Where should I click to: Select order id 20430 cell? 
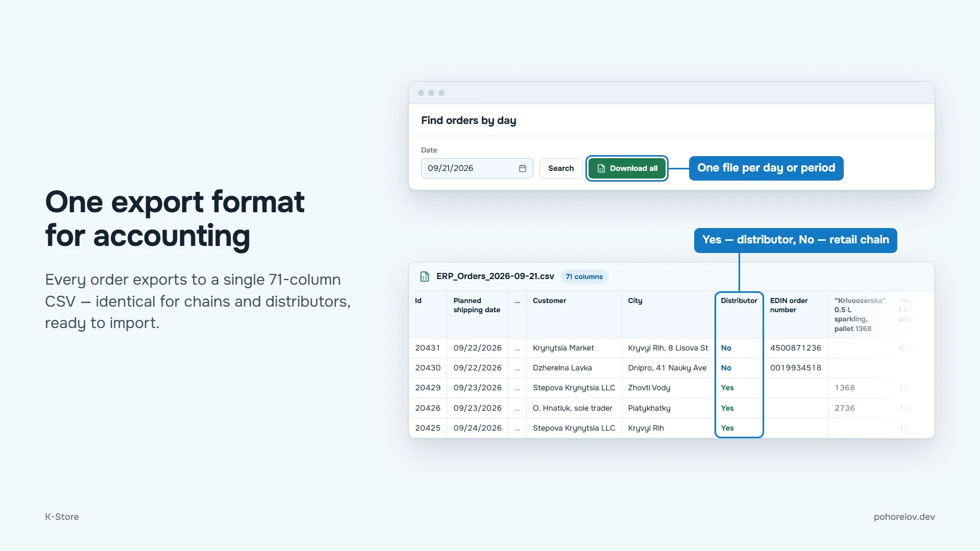427,368
